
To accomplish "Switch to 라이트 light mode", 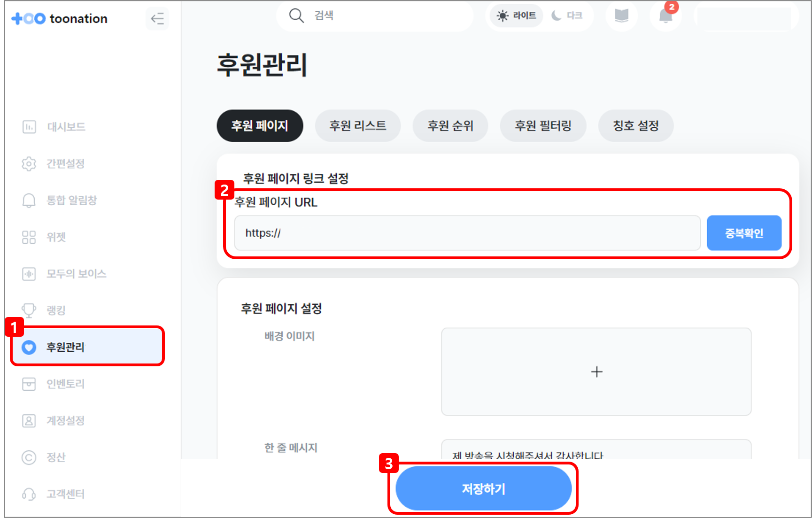I will pyautogui.click(x=517, y=16).
